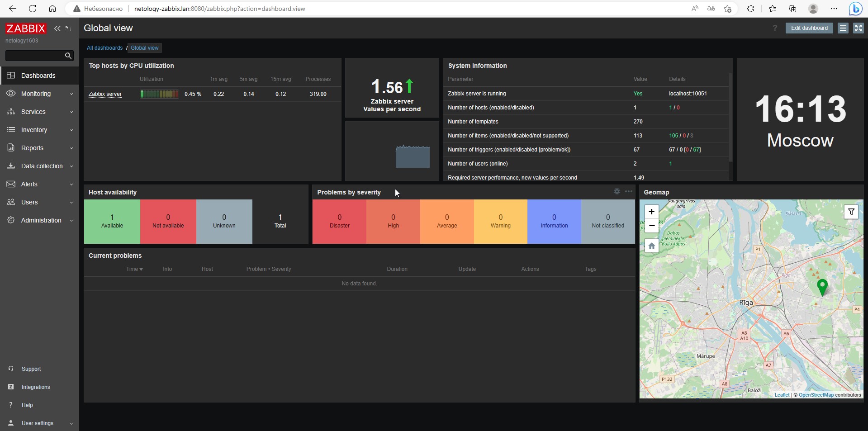Collapse the sidebar with double-chevron icon

click(x=57, y=28)
